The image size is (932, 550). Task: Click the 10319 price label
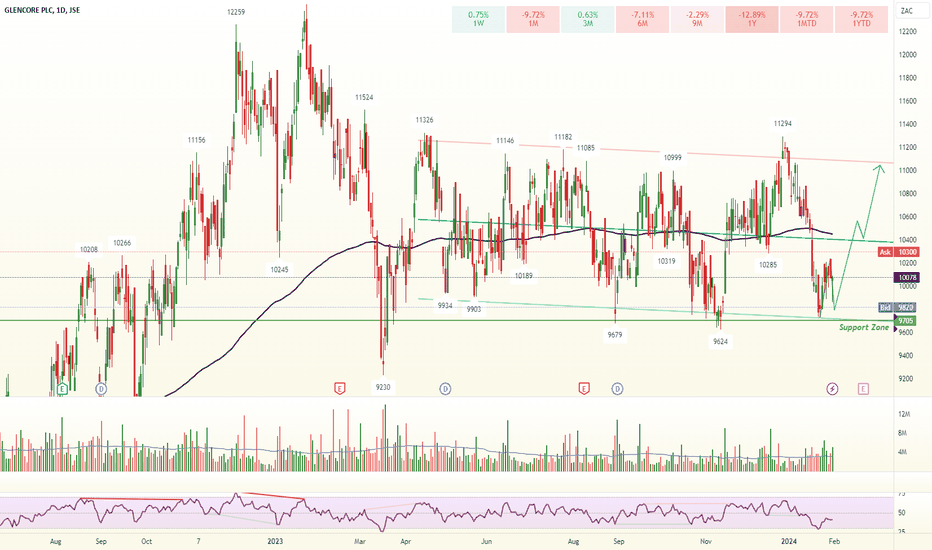pyautogui.click(x=666, y=261)
